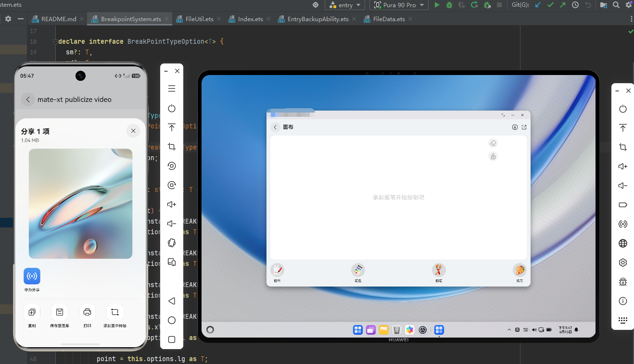Screen dimensions: 634x364
Task: Commit changes with the green Git checkmark
Action: (551, 5)
